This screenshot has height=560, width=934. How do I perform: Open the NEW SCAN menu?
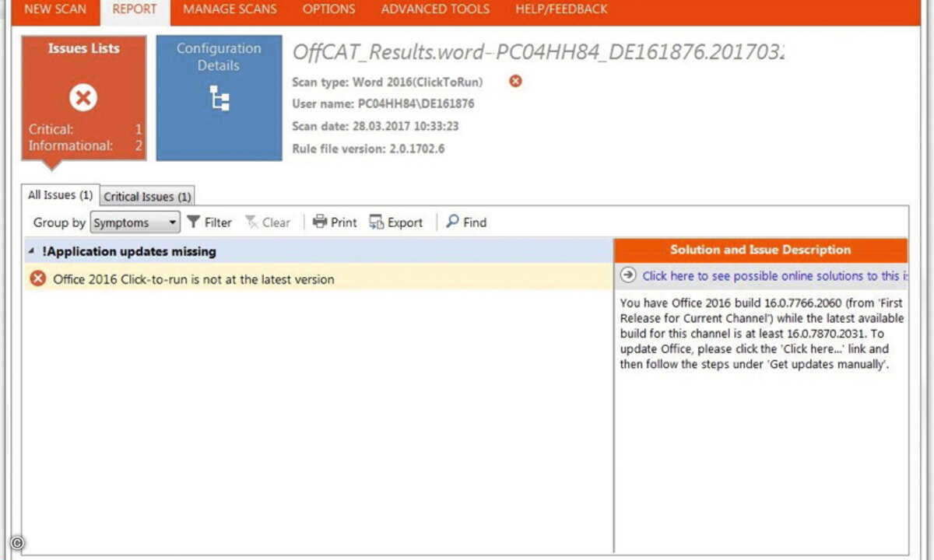(54, 9)
